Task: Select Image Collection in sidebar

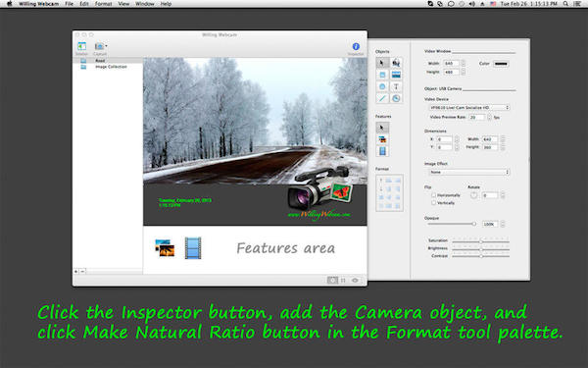Action: 111,67
